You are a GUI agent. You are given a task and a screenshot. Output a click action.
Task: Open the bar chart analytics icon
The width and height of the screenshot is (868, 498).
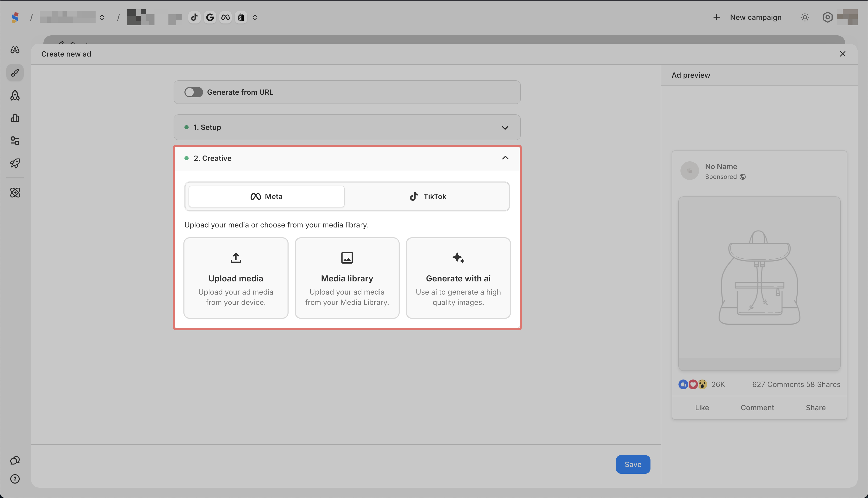click(x=15, y=118)
